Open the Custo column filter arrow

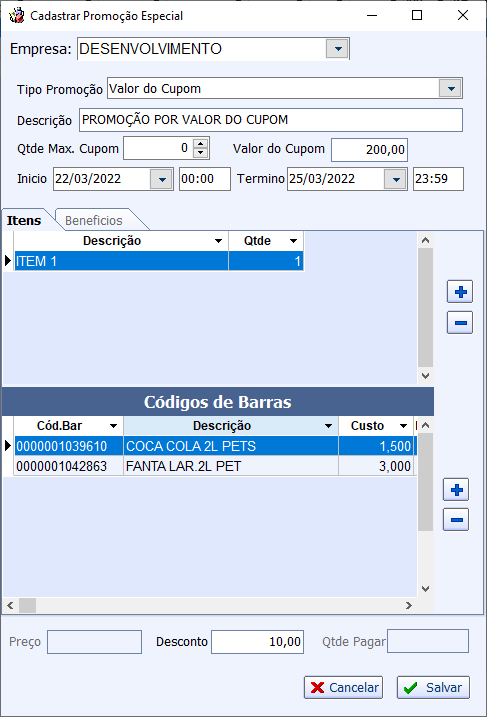click(x=403, y=426)
